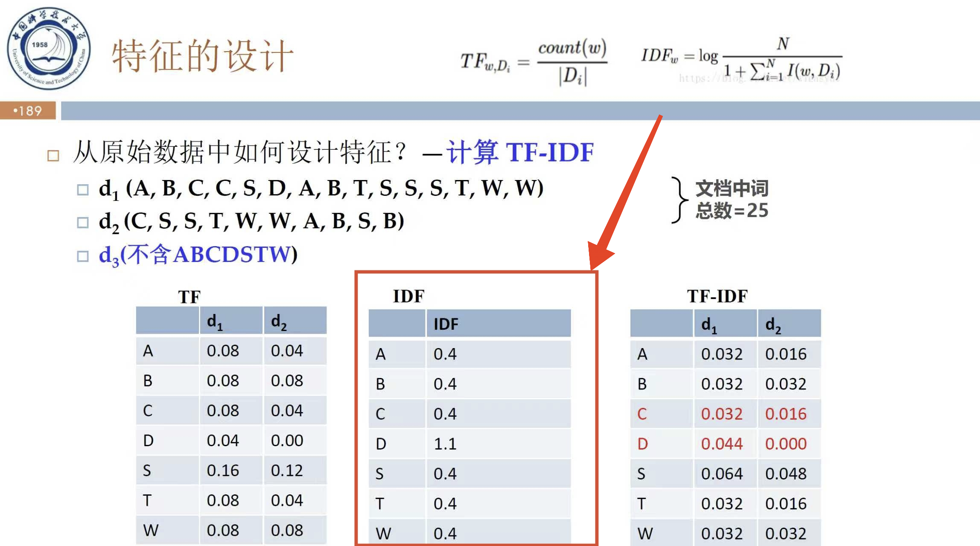Screen dimensions: 980x546
Task: Click the 总数=25 annotation text
Action: 732,211
